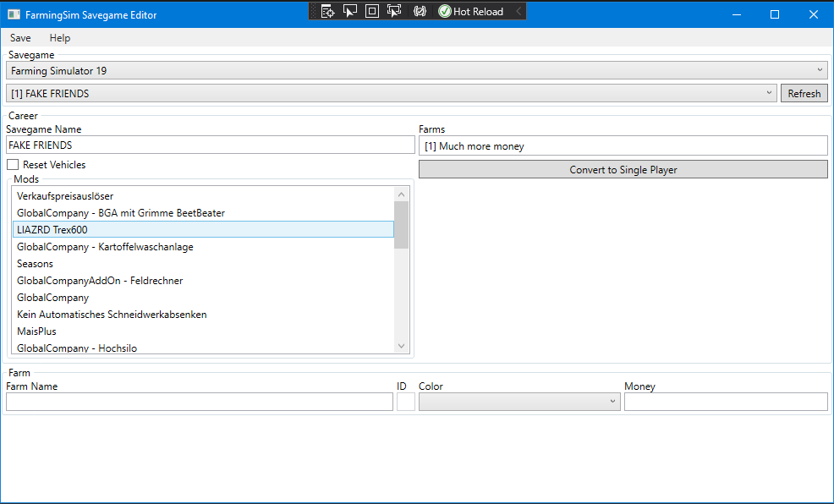Open the Save menu
Viewport: 834px width, 504px height.
click(20, 38)
